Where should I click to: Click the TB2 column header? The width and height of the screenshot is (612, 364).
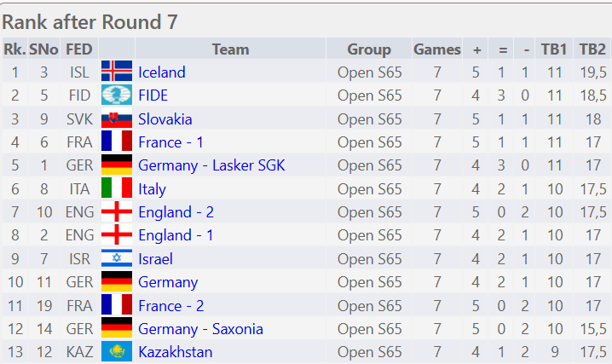pos(592,49)
